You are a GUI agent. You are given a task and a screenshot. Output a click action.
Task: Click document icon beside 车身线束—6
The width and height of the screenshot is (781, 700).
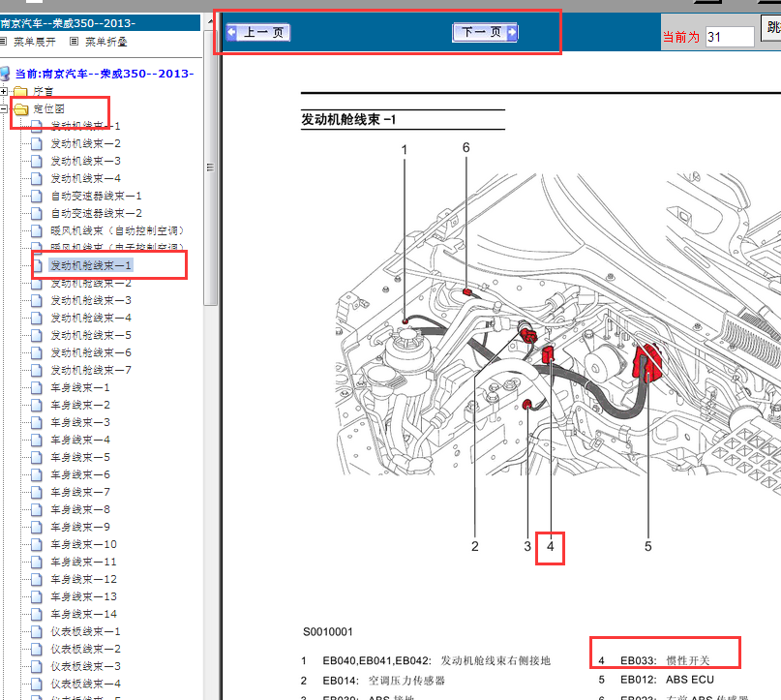click(x=37, y=474)
